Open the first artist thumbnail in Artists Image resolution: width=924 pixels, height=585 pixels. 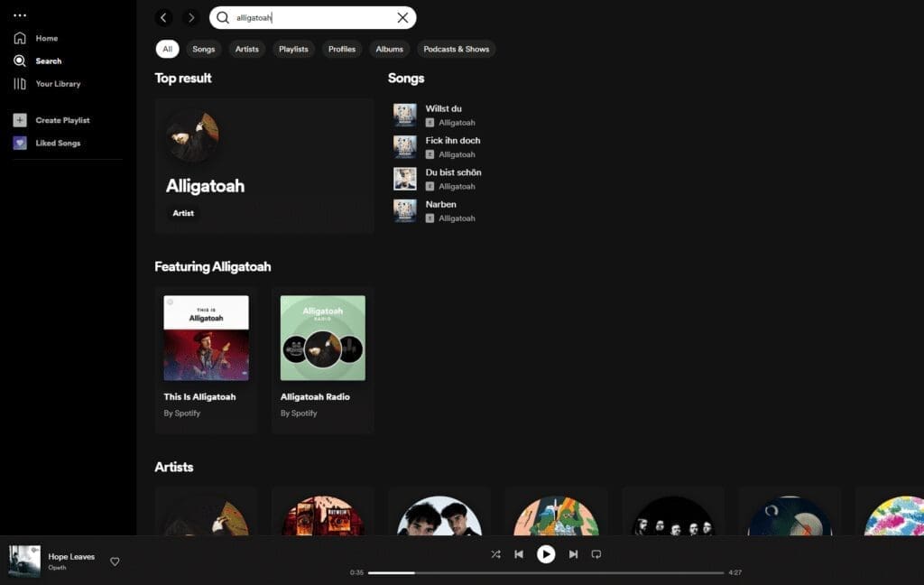click(x=207, y=516)
